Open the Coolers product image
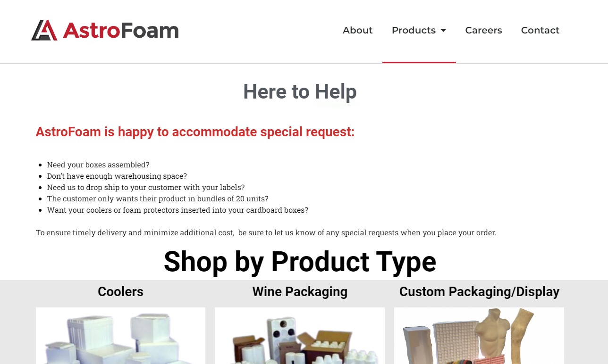608x364 pixels. pos(120,336)
